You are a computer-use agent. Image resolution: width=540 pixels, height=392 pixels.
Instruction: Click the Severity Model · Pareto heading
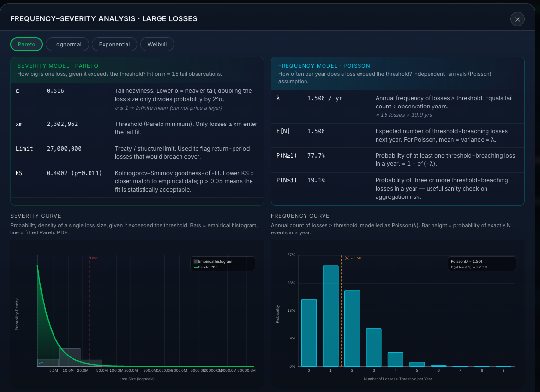tap(58, 66)
